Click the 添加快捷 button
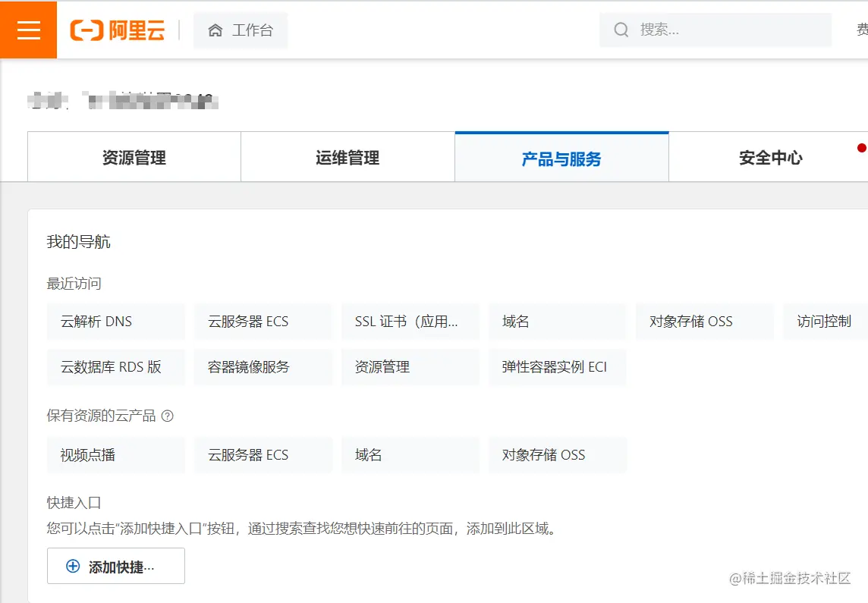868x603 pixels. (115, 566)
